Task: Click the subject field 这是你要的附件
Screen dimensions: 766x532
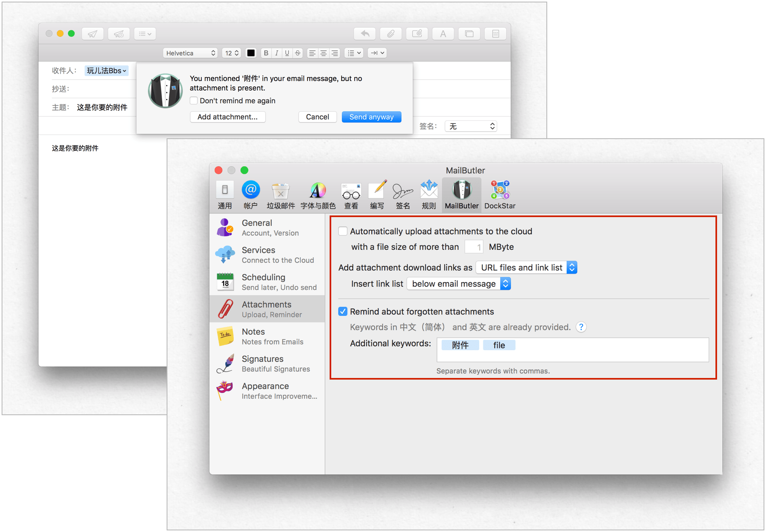Action: coord(102,107)
